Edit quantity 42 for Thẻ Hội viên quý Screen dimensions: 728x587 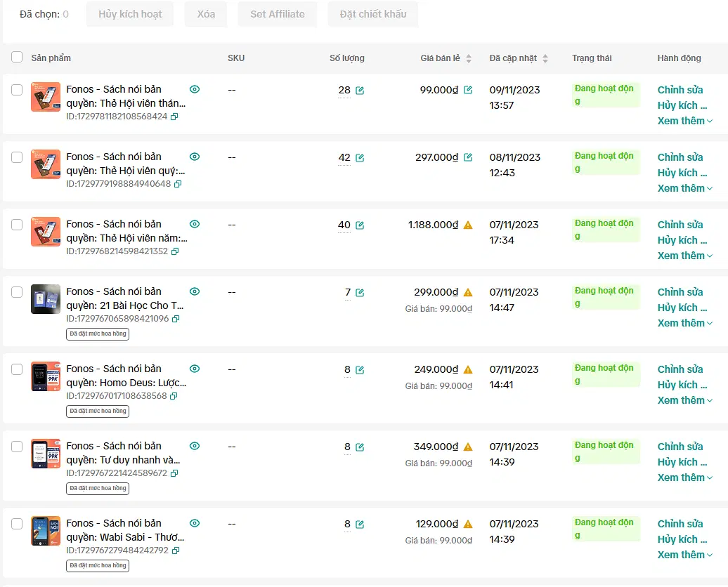[x=360, y=158]
